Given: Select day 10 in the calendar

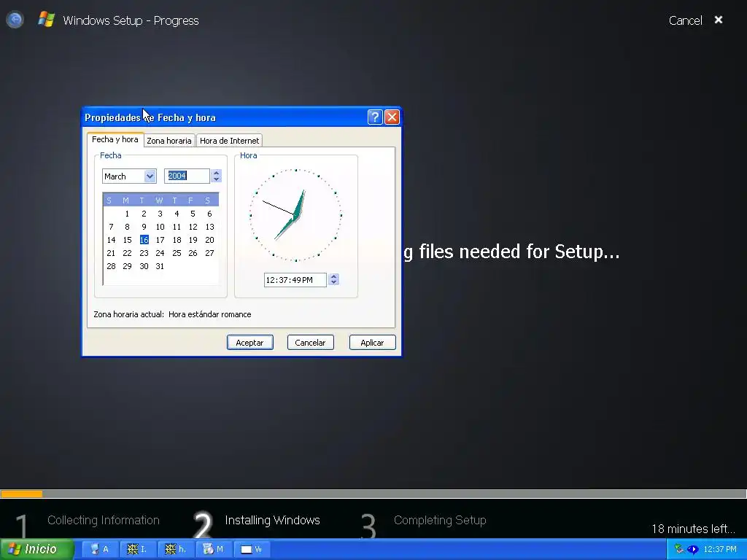Looking at the screenshot, I should pyautogui.click(x=160, y=227).
